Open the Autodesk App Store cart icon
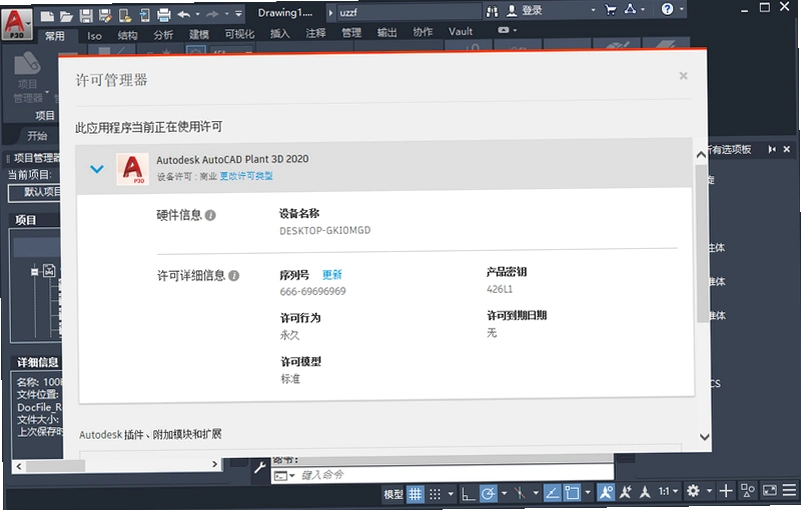This screenshot has height=510, width=801. tap(610, 10)
